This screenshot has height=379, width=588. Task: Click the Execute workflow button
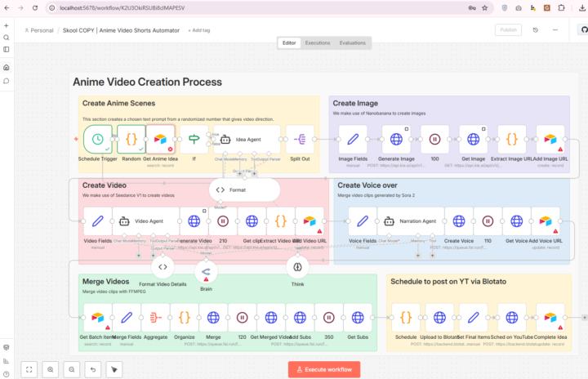point(324,370)
